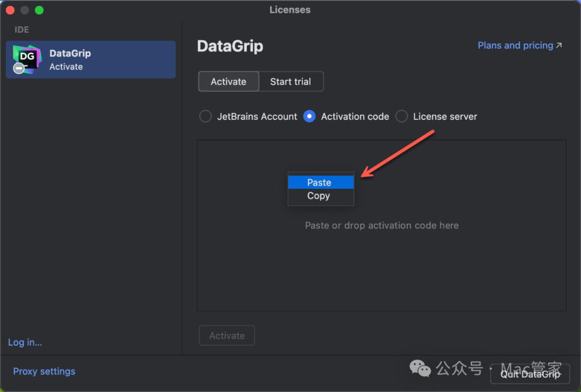Choose Copy from the context menu
581x392 pixels.
(x=318, y=196)
